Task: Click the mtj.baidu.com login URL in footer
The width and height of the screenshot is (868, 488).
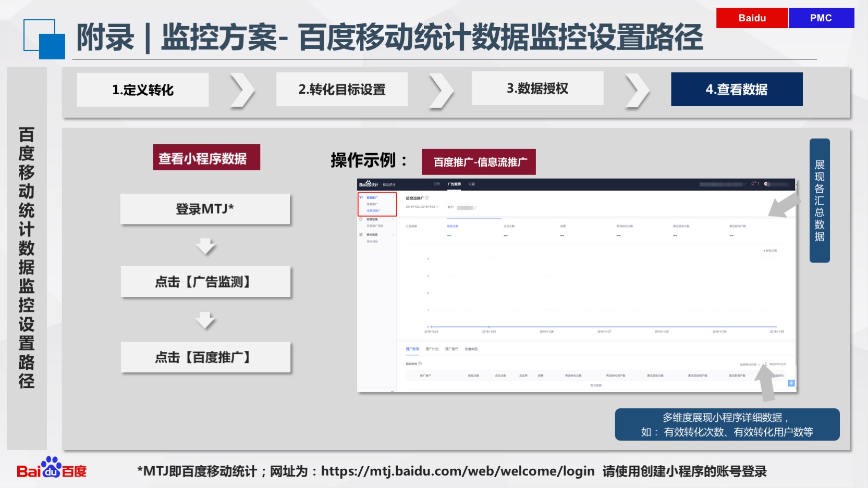Action: (x=458, y=471)
